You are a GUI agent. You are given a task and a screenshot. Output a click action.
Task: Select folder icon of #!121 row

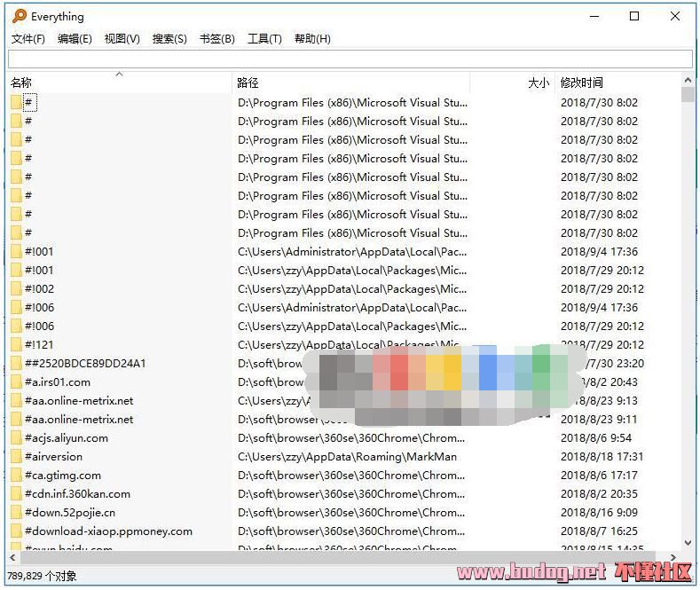(17, 344)
